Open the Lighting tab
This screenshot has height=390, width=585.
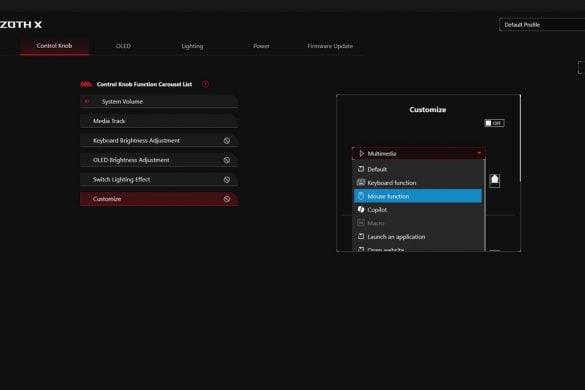pyautogui.click(x=192, y=46)
